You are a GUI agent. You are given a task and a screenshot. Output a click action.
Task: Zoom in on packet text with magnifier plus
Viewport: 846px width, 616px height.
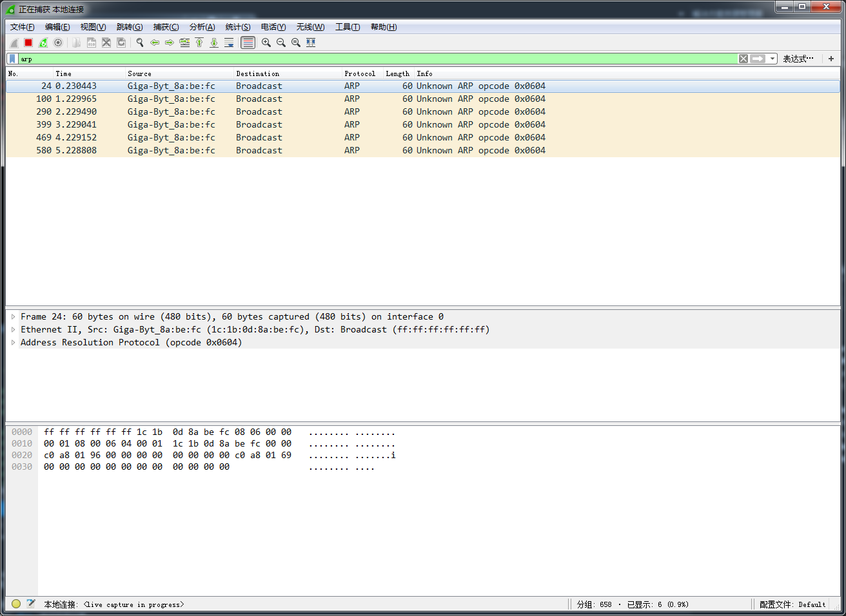click(266, 43)
